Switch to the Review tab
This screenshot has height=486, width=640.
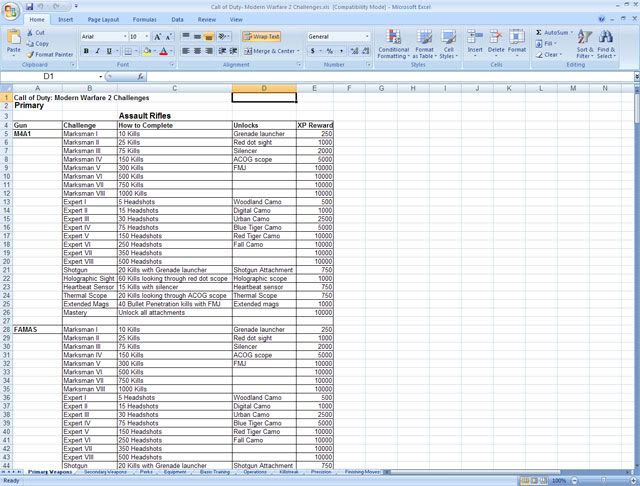tap(207, 20)
